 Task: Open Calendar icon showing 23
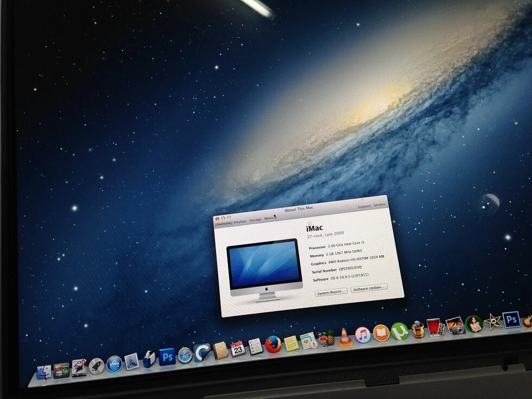(238, 349)
